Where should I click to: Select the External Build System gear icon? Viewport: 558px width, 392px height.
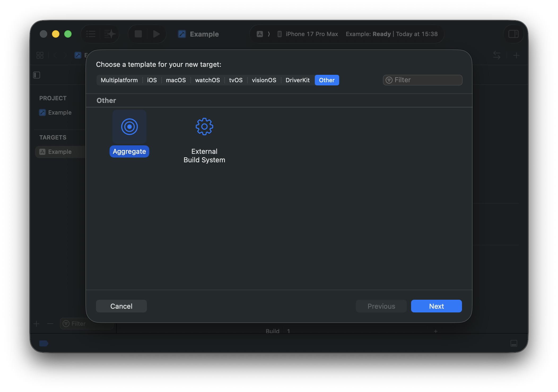pos(204,127)
